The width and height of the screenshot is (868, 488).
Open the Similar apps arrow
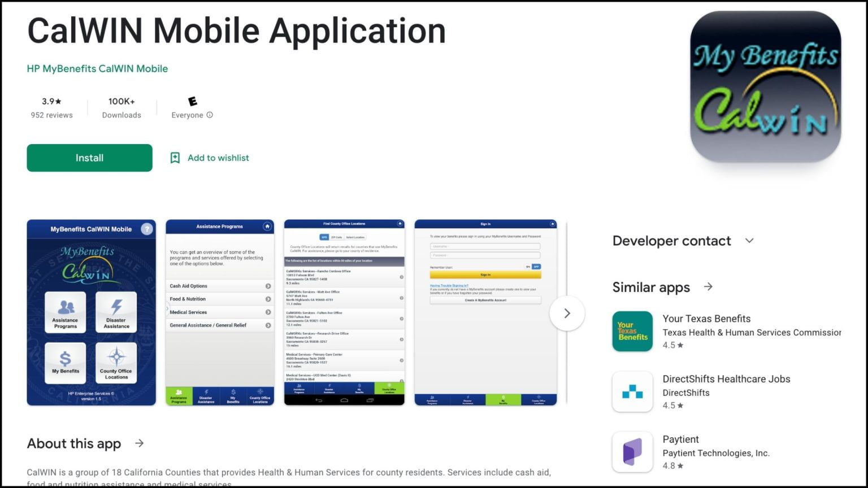coord(708,287)
